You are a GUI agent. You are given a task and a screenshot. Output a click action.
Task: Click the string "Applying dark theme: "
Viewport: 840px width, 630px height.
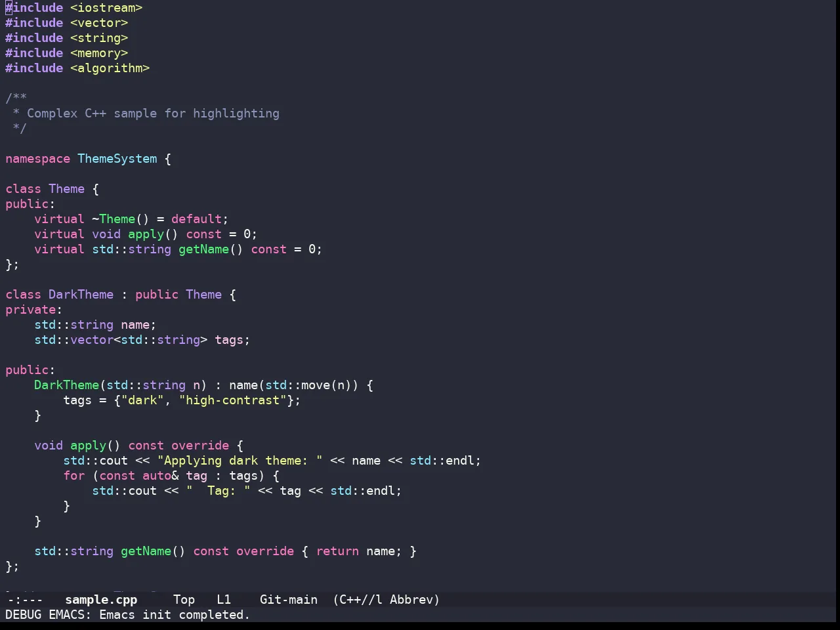click(240, 461)
